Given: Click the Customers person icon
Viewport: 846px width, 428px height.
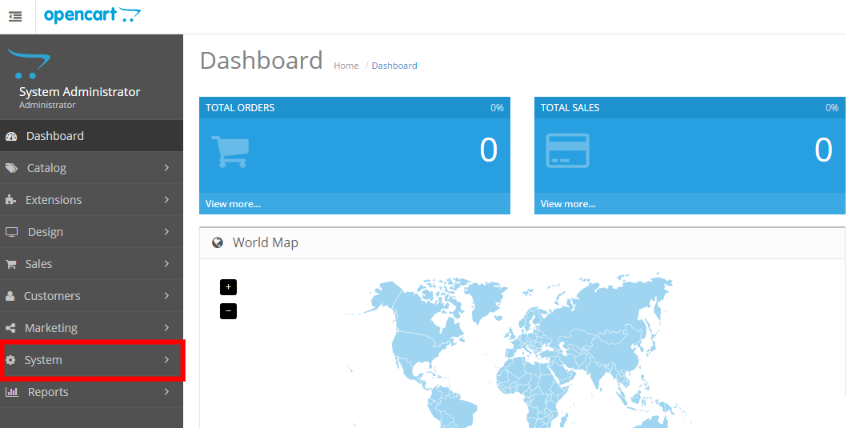Looking at the screenshot, I should click(10, 296).
